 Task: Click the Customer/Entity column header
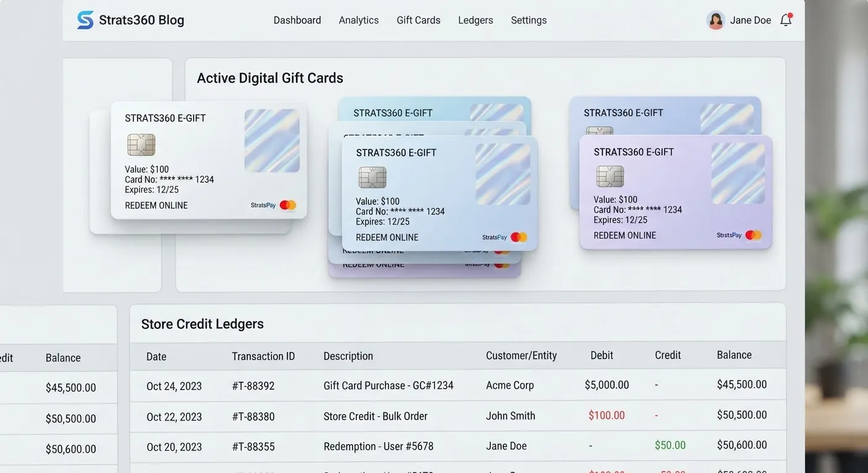tap(522, 355)
